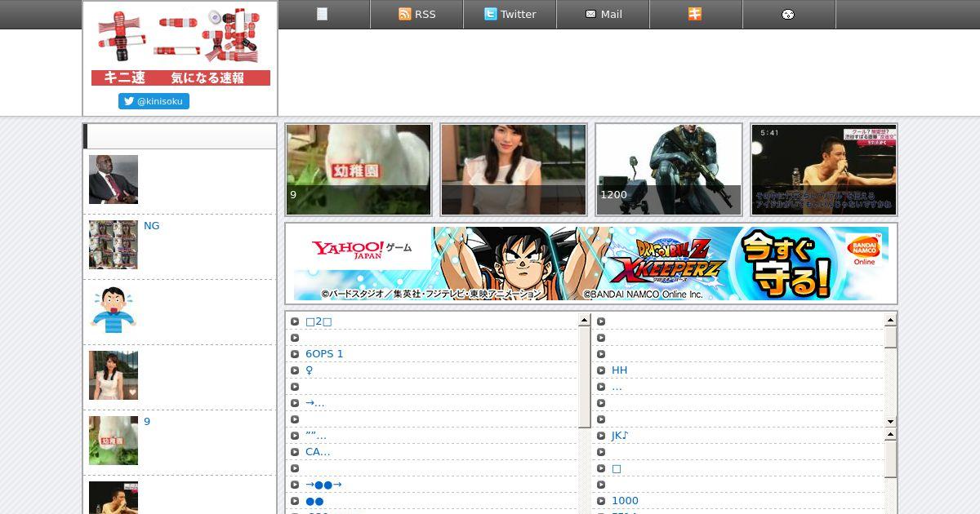Click the orange square icon in the nav bar
Image resolution: width=980 pixels, height=514 pixels.
695,14
